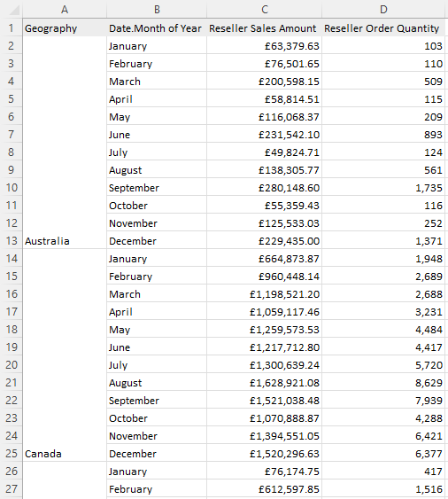Select column D header
448x499 pixels.
pyautogui.click(x=383, y=10)
